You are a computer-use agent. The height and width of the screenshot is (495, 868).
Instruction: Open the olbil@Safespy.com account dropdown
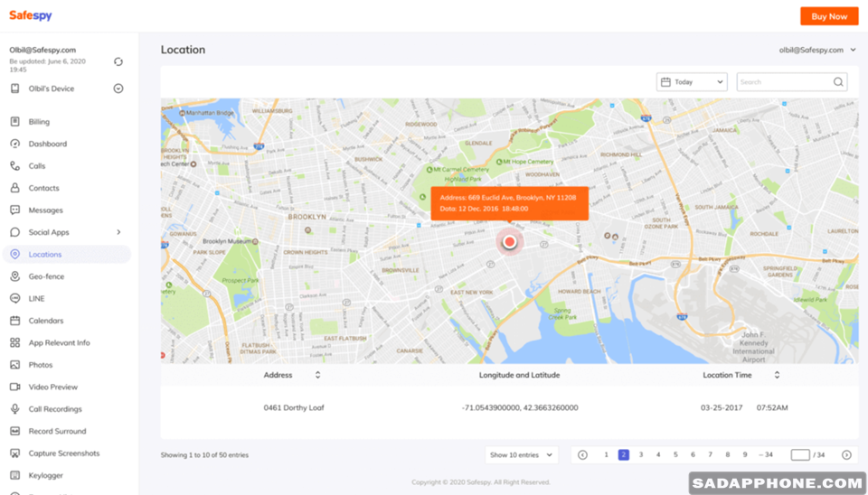[817, 50]
